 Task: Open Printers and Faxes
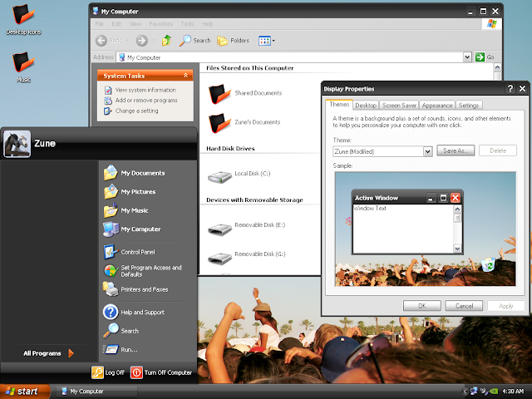click(135, 289)
